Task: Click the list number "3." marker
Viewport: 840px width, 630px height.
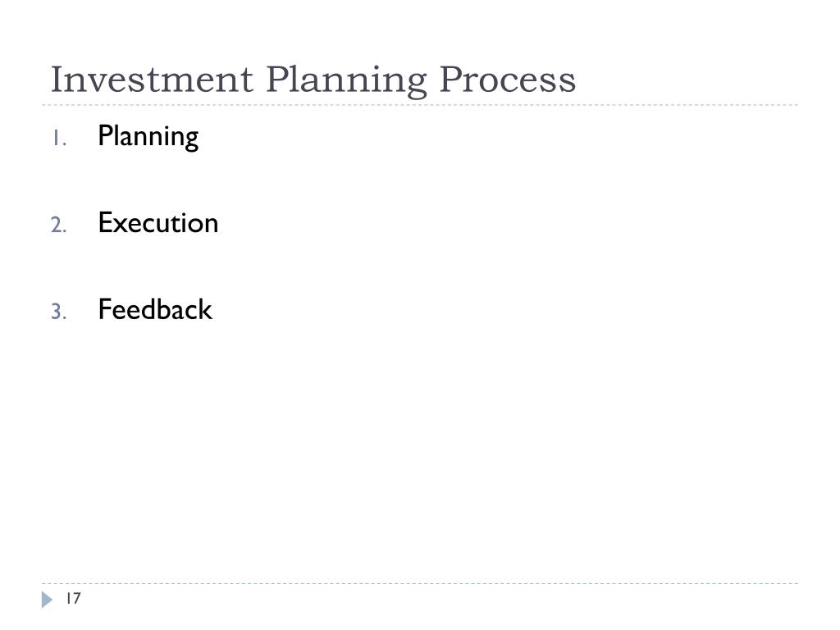Action: point(59,311)
